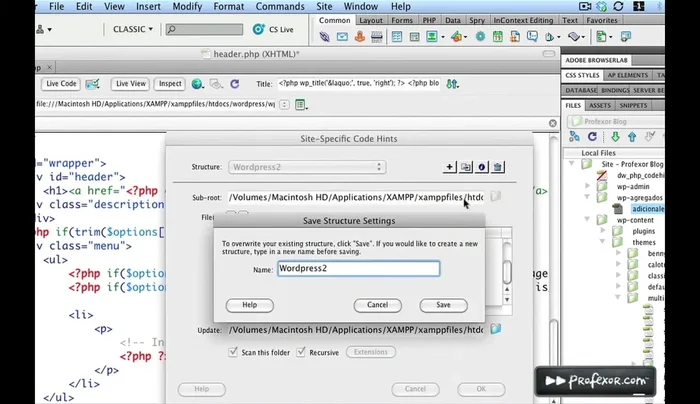700x404 pixels.
Task: Insert a Comment from the Common bar
Action: point(532,36)
